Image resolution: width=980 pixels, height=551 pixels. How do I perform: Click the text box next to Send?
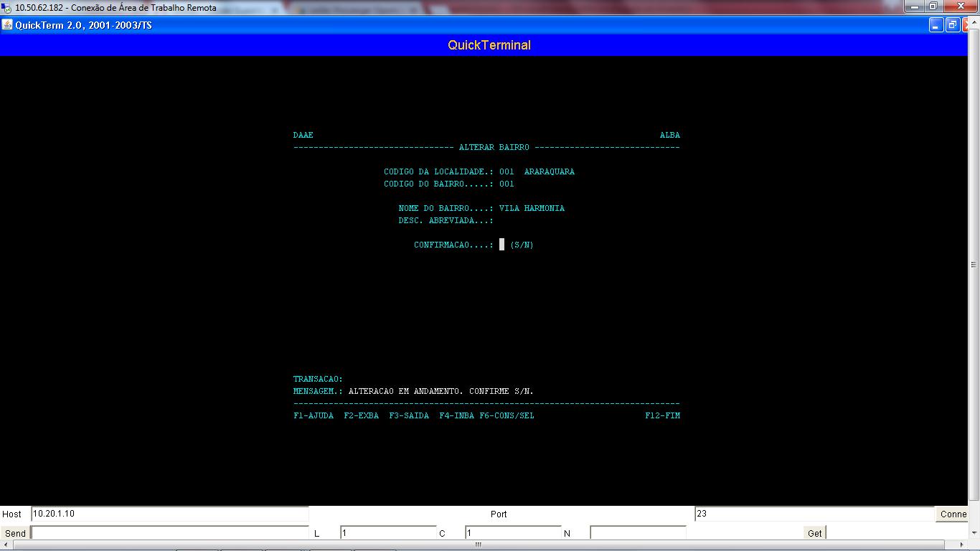coord(169,533)
